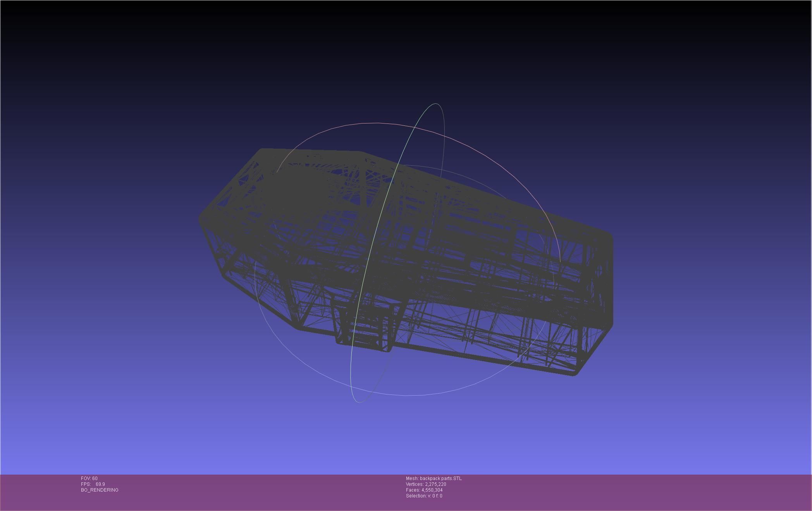The image size is (812, 511).
Task: Click the green trackball ellipse at its top
Action: click(435, 104)
